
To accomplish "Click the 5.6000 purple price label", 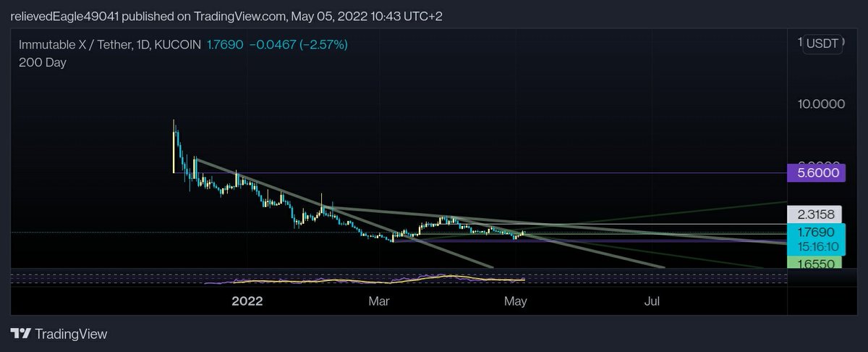I will (816, 173).
